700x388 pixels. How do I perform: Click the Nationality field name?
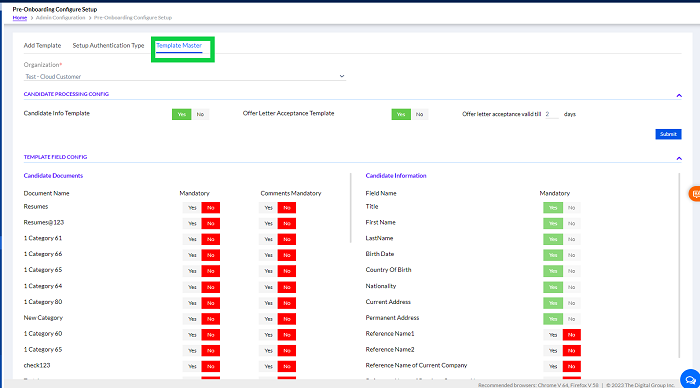click(381, 286)
